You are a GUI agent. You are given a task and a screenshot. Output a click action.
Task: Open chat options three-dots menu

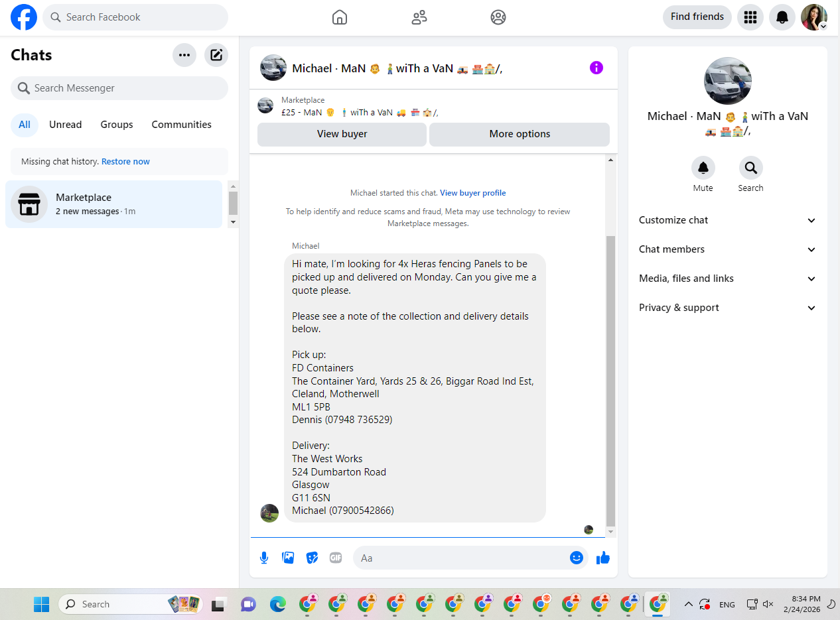[x=184, y=55]
